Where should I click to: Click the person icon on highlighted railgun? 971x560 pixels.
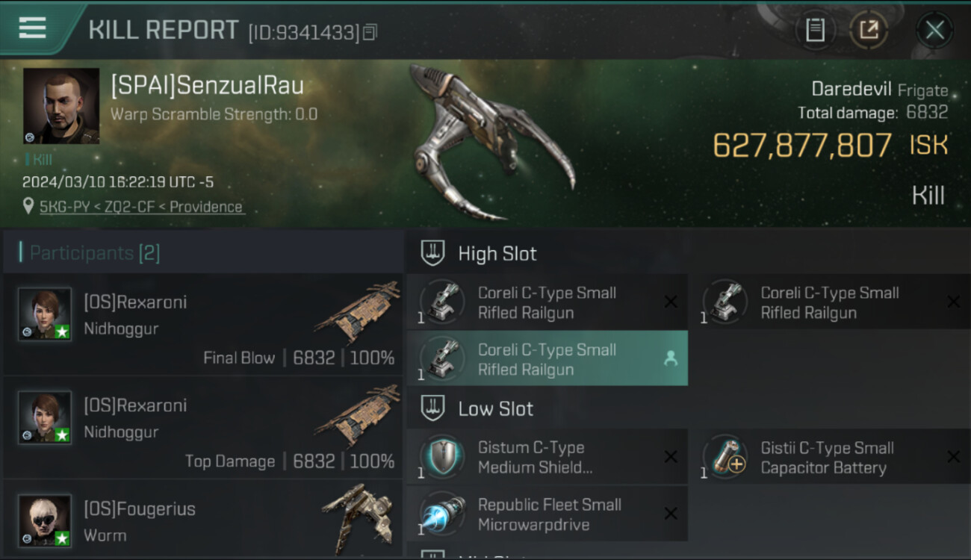(671, 359)
